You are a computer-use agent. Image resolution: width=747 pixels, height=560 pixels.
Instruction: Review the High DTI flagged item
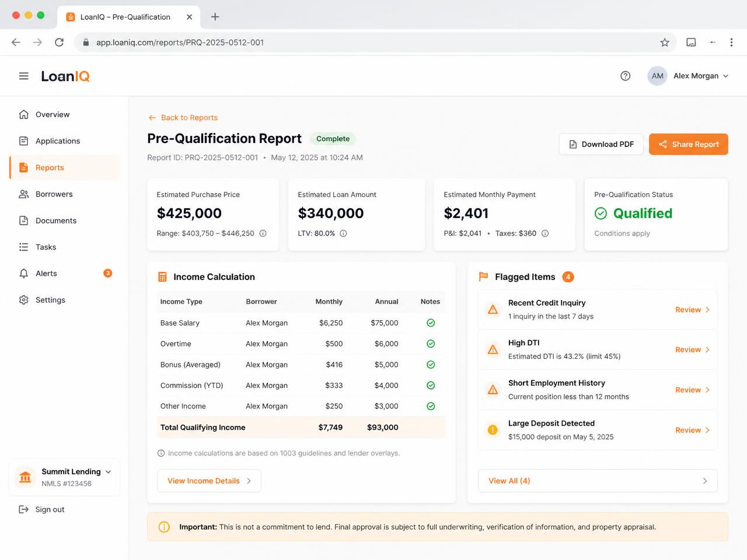point(692,350)
